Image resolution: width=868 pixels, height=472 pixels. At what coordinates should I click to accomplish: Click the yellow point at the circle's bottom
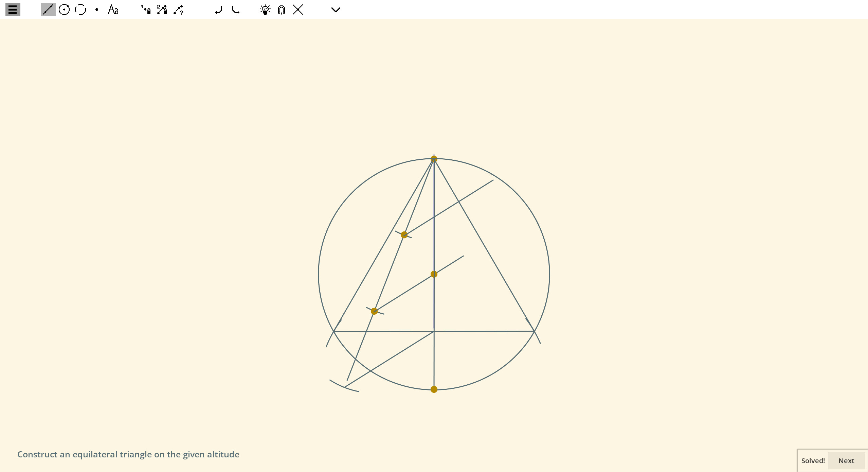coord(434,389)
